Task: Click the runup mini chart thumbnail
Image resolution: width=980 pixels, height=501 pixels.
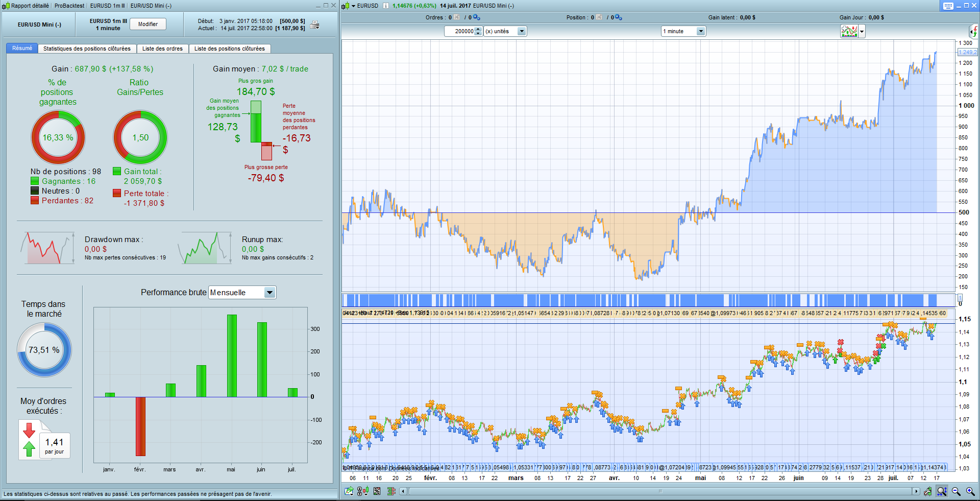Action: point(205,248)
